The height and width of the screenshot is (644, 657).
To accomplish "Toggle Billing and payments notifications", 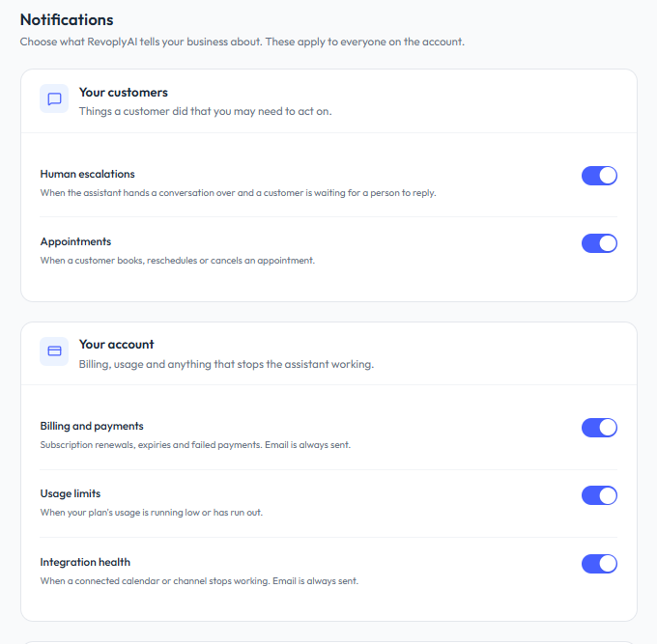I will point(599,428).
